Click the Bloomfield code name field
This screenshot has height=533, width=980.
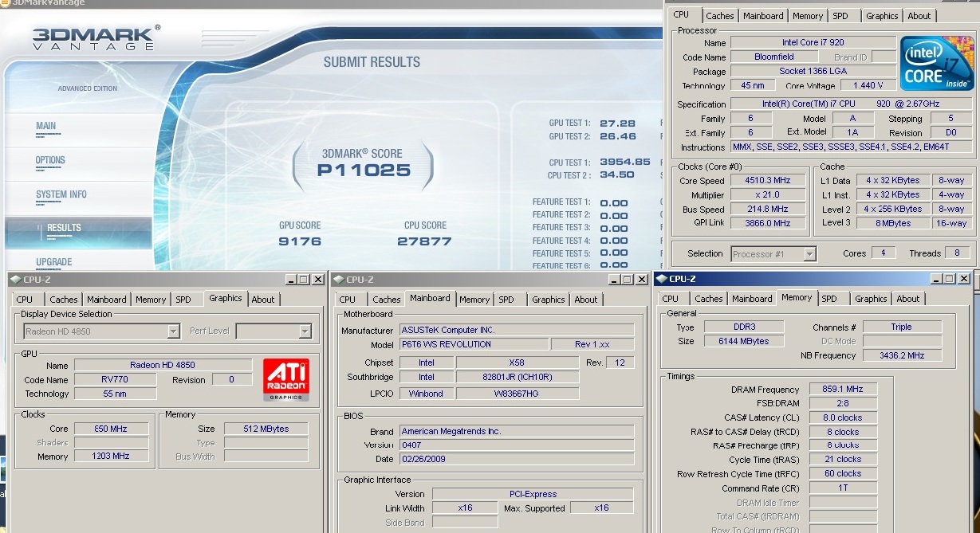pyautogui.click(x=774, y=57)
